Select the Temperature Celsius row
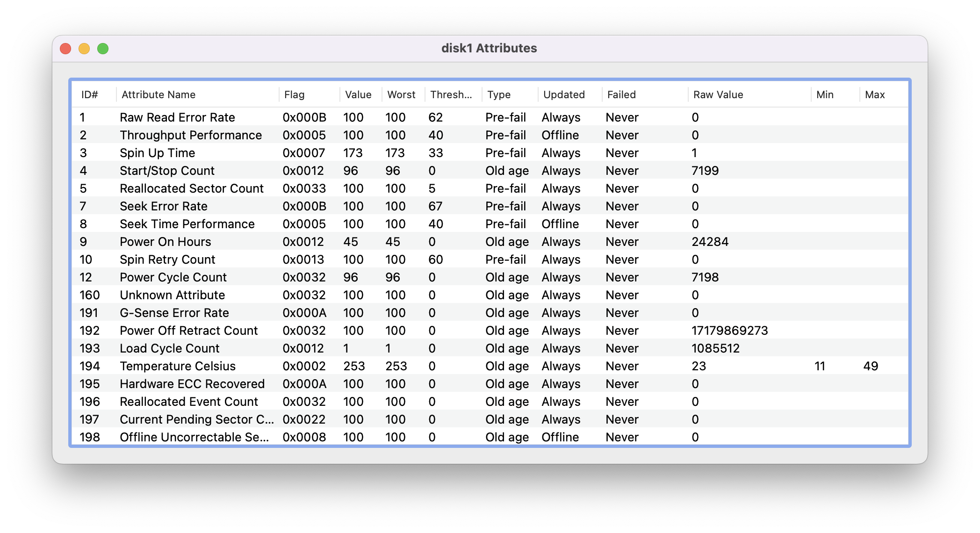Screen dimensions: 980x533 177,366
